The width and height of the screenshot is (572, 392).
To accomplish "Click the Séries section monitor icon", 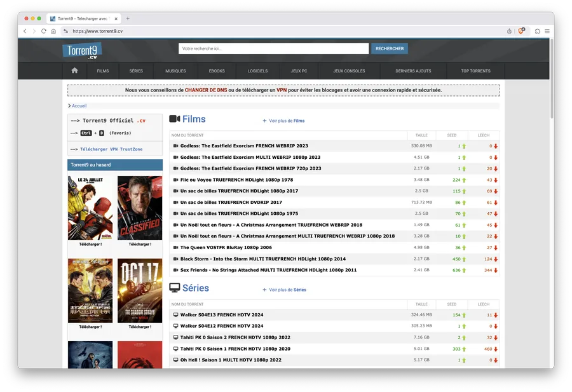I will coord(175,288).
